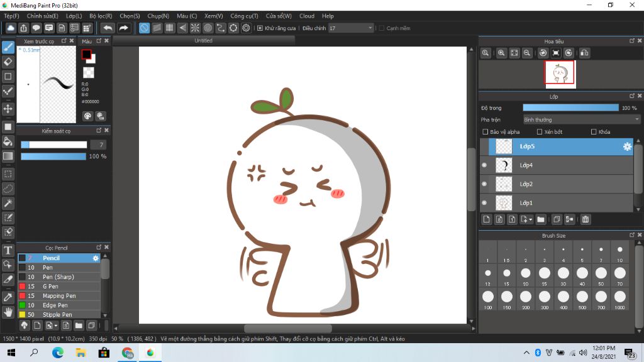Switch to the Untitled canvas tab
644x362 pixels.
pyautogui.click(x=204, y=41)
